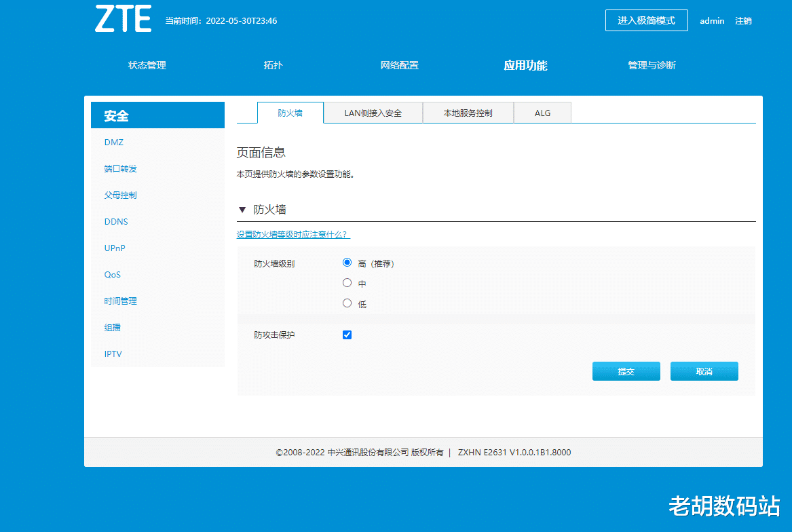The width and height of the screenshot is (792, 532).
Task: Switch to the LAN侧接入安全 tab
Action: [x=373, y=113]
